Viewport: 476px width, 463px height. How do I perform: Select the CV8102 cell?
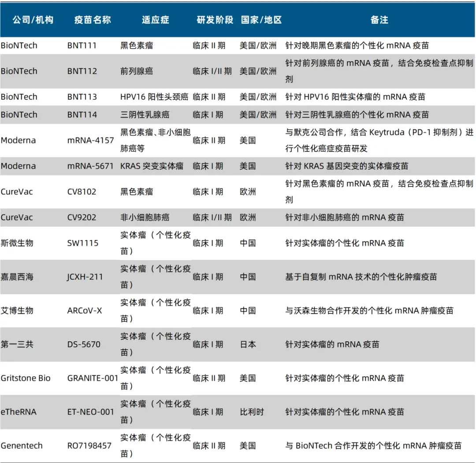pos(82,192)
